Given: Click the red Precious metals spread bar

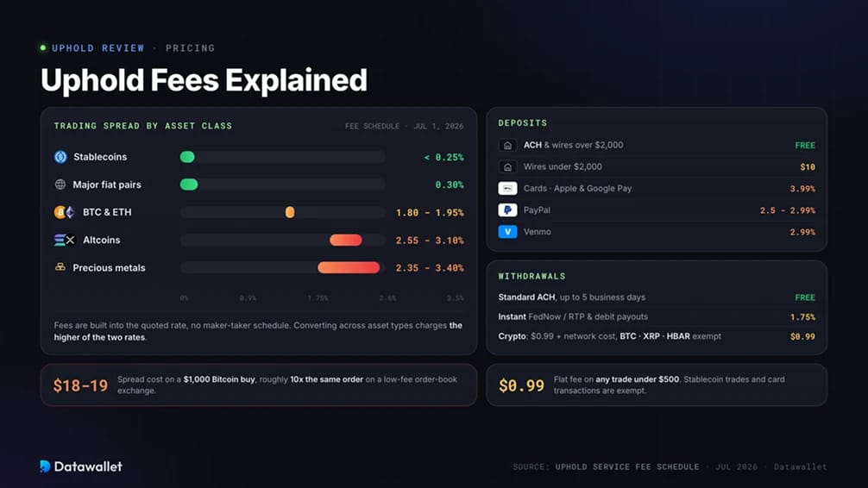Looking at the screenshot, I should pos(349,267).
